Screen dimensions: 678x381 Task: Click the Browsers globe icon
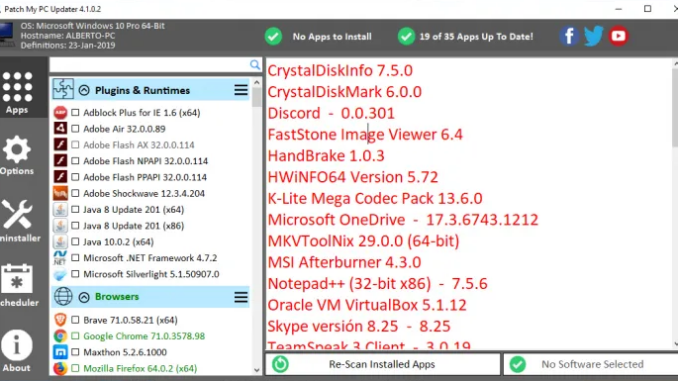(63, 297)
